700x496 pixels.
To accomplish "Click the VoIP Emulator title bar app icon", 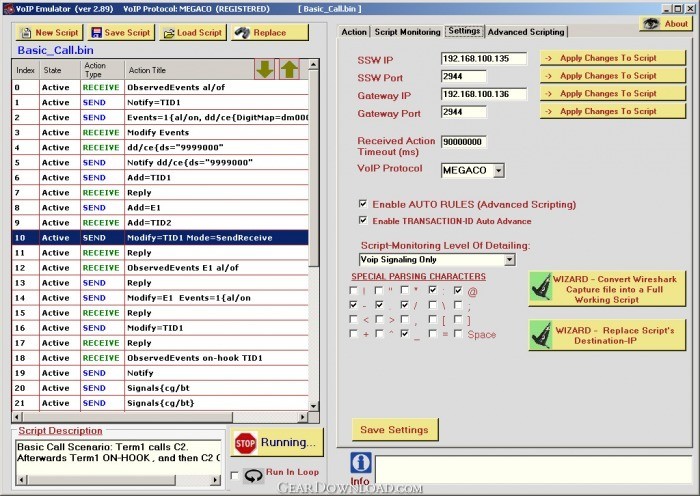I will click(9, 8).
